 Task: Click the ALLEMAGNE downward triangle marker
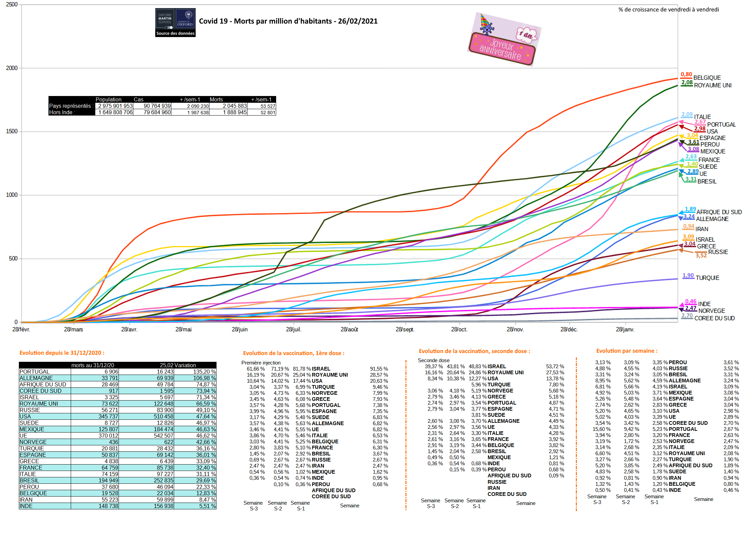click(x=681, y=219)
